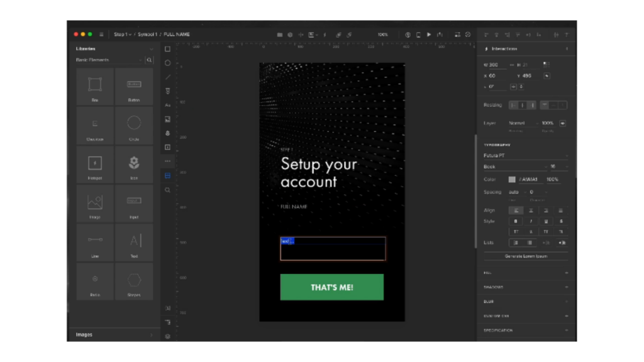Viewport: 644px width, 362px height.
Task: Add the Icon element from library
Action: (134, 165)
